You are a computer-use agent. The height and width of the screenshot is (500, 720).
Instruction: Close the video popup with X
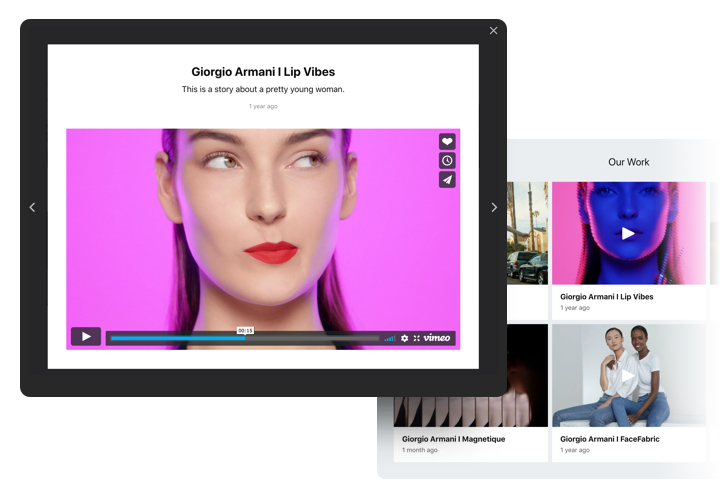493,31
